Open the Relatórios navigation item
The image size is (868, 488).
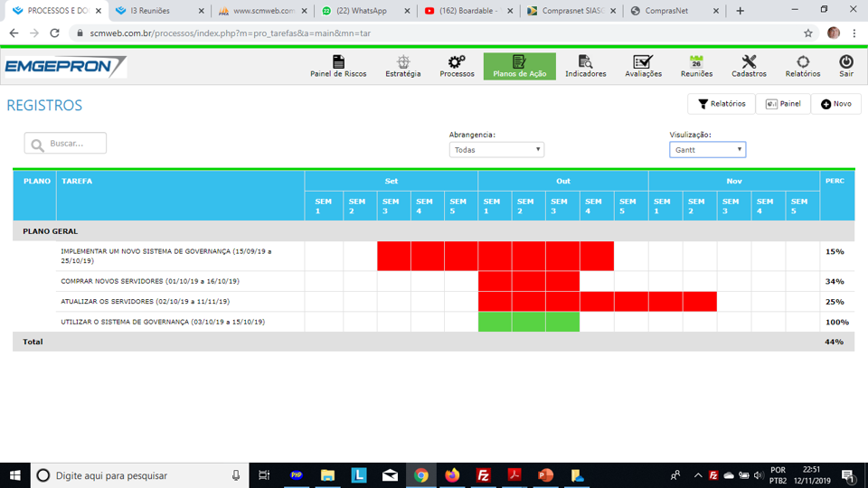coord(803,66)
